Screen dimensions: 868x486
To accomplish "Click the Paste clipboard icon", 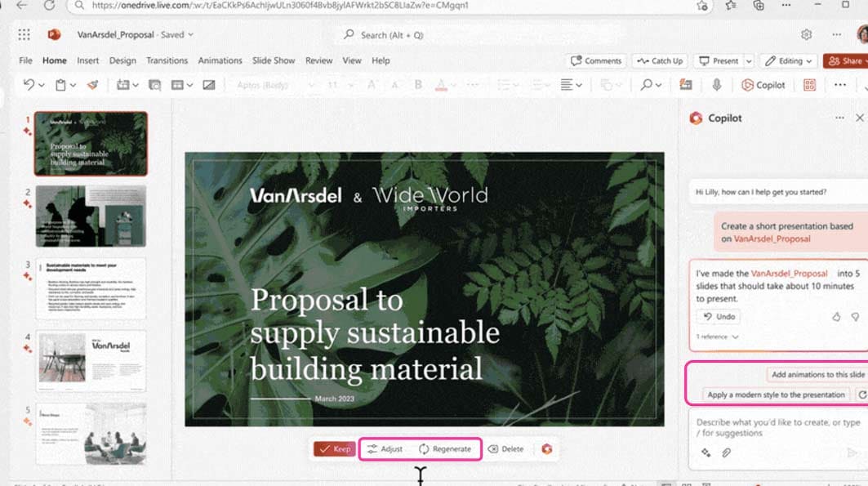I will coord(60,85).
